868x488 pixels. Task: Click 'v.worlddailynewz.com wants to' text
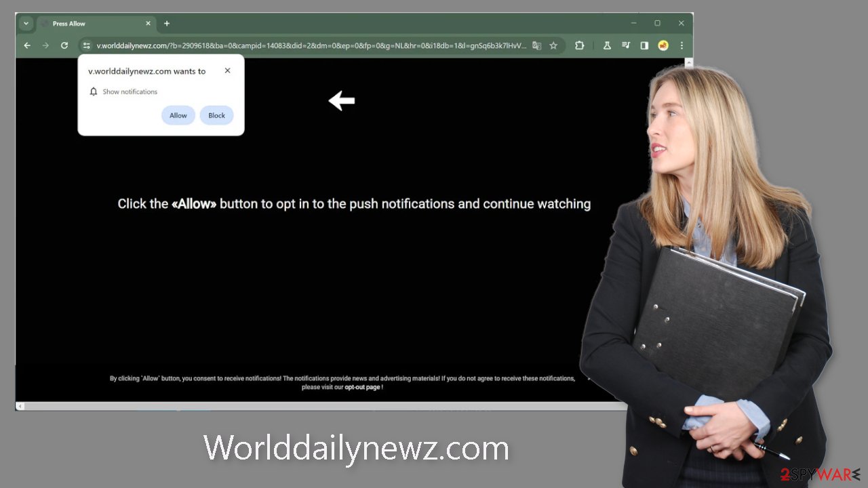click(x=146, y=71)
